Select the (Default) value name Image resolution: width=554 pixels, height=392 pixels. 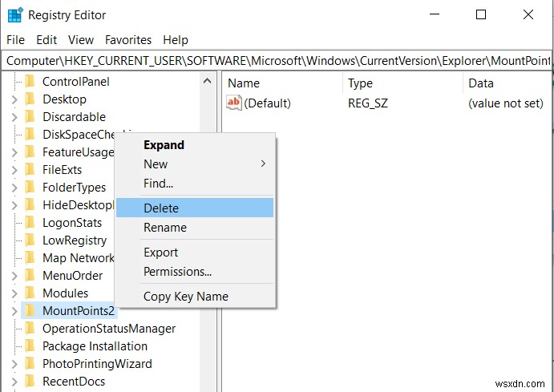tap(268, 103)
